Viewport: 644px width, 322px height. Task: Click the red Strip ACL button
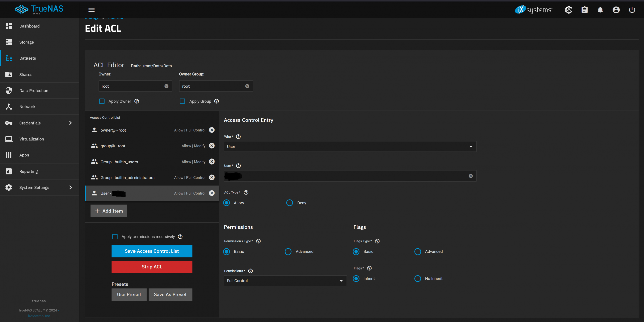(152, 267)
